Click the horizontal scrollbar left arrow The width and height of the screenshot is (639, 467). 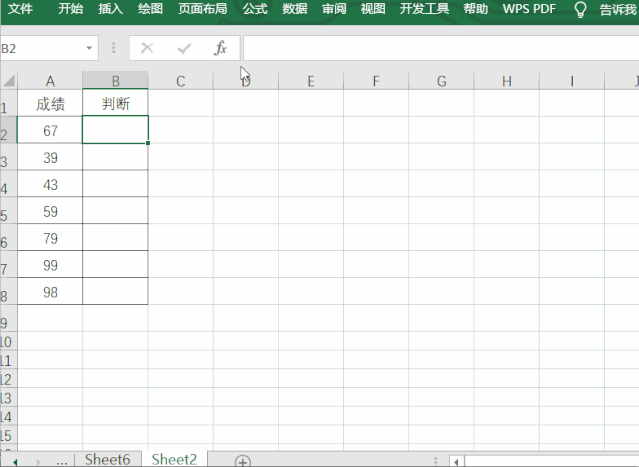(456, 461)
